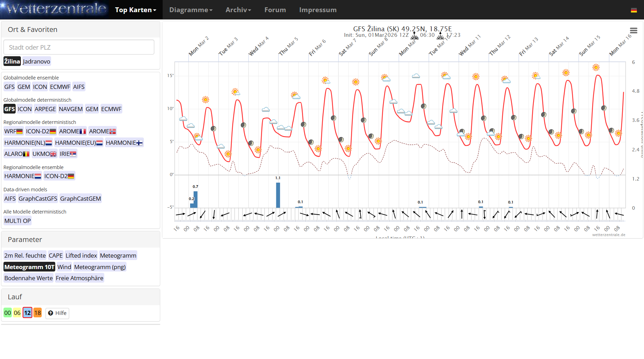Select the Jadranovo favorite location

coord(36,61)
